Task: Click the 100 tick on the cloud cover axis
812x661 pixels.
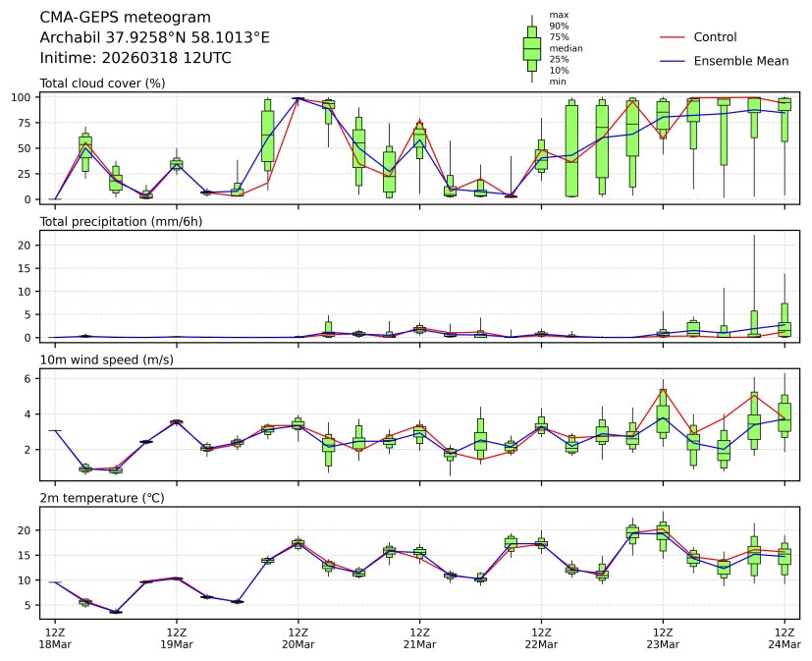Action: [x=25, y=97]
